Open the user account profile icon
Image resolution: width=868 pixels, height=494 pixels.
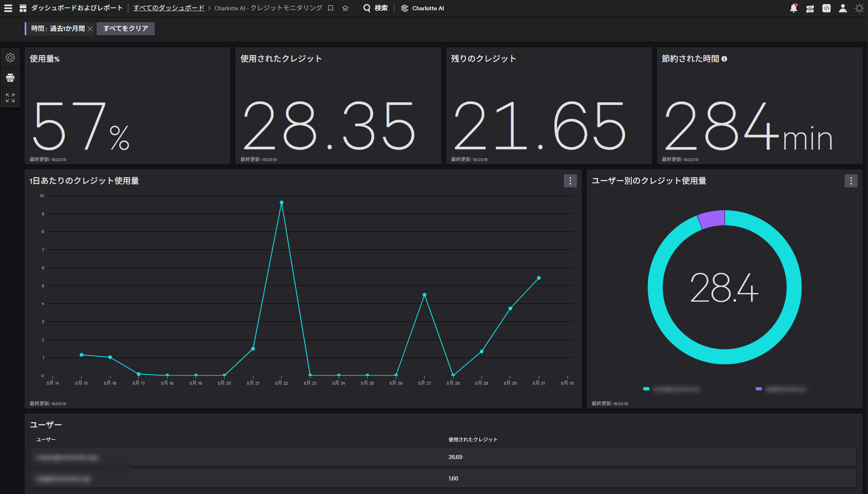(843, 8)
